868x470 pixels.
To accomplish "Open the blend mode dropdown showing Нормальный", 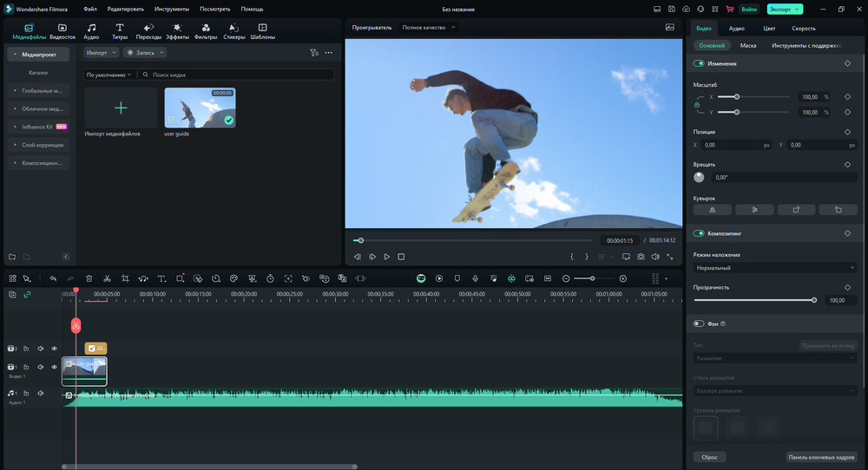I will coord(775,268).
